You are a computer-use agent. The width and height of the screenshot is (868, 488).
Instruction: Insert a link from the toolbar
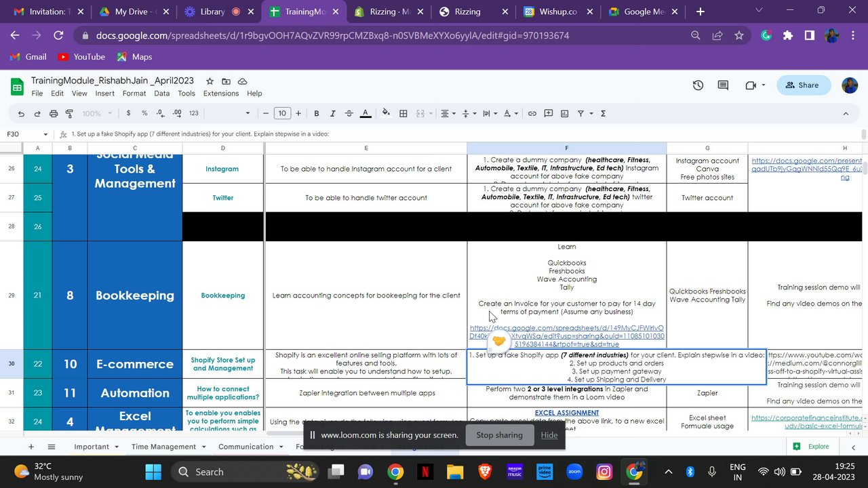tap(532, 114)
